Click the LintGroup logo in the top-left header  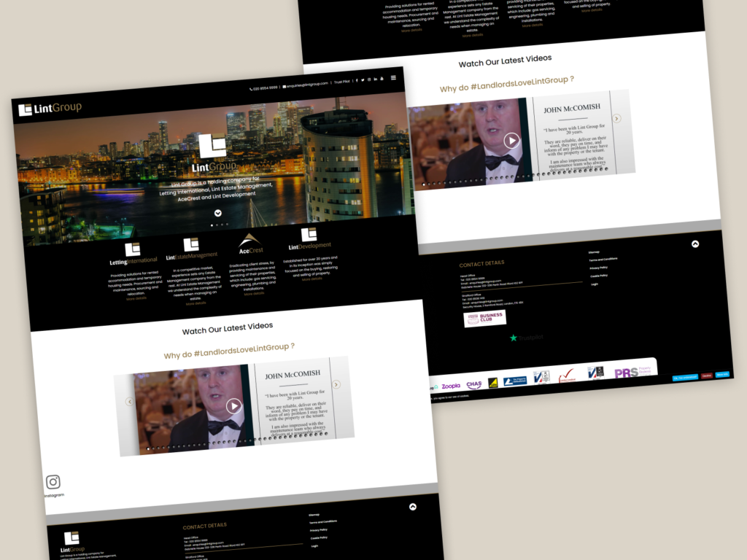[x=50, y=109]
